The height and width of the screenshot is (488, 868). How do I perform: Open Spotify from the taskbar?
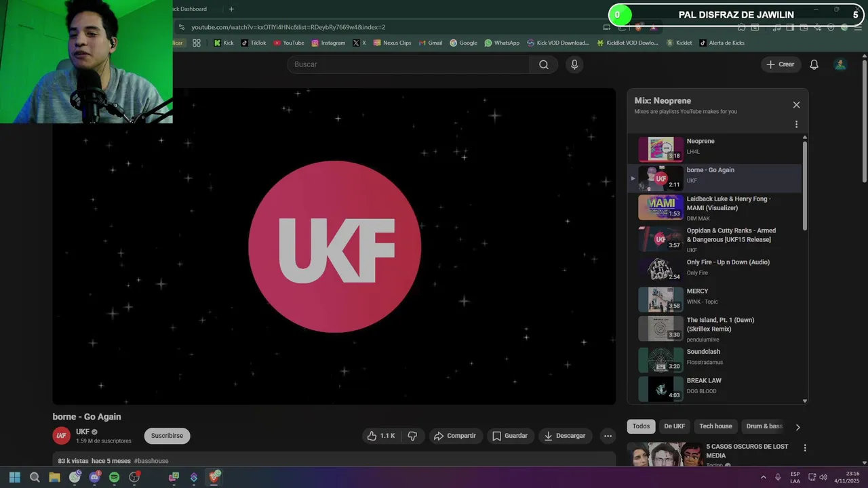(114, 477)
